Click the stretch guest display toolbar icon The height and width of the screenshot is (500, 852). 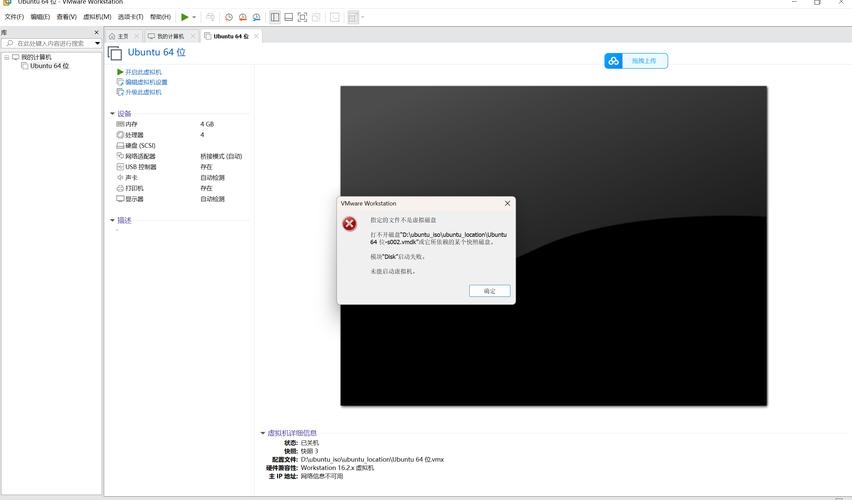(353, 17)
